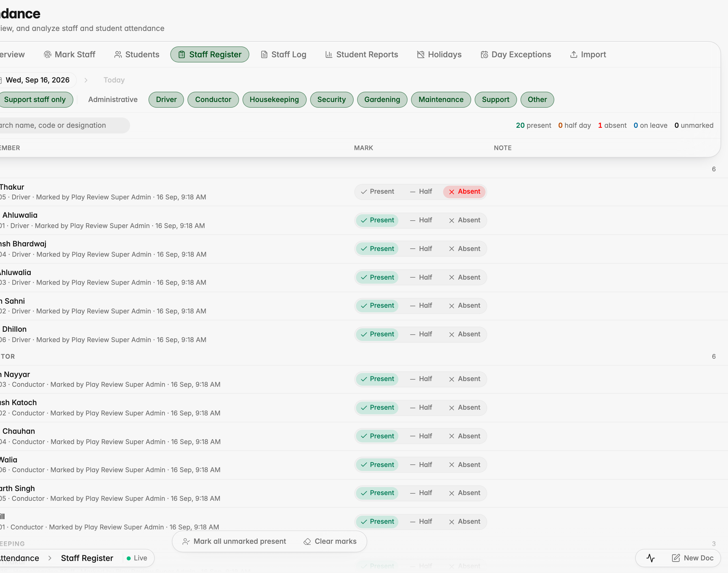Go to next day chevron arrow
Image resolution: width=728 pixels, height=573 pixels.
click(x=86, y=80)
